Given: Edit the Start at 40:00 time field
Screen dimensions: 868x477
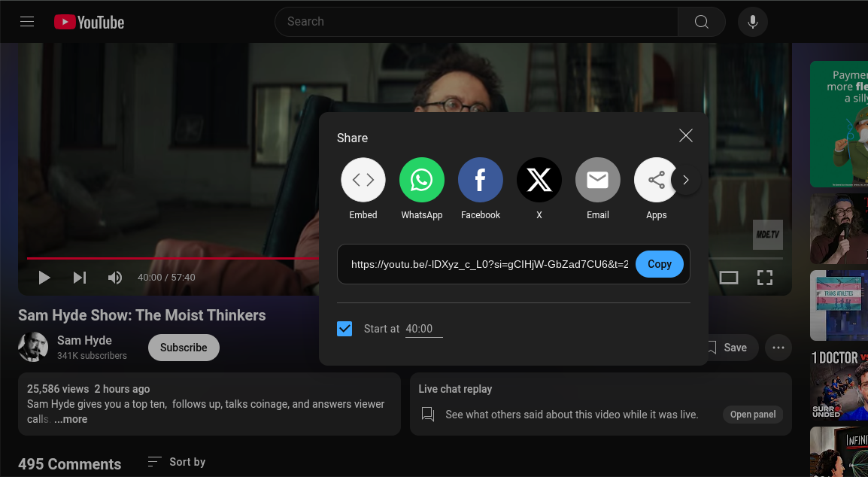Looking at the screenshot, I should click(x=424, y=329).
